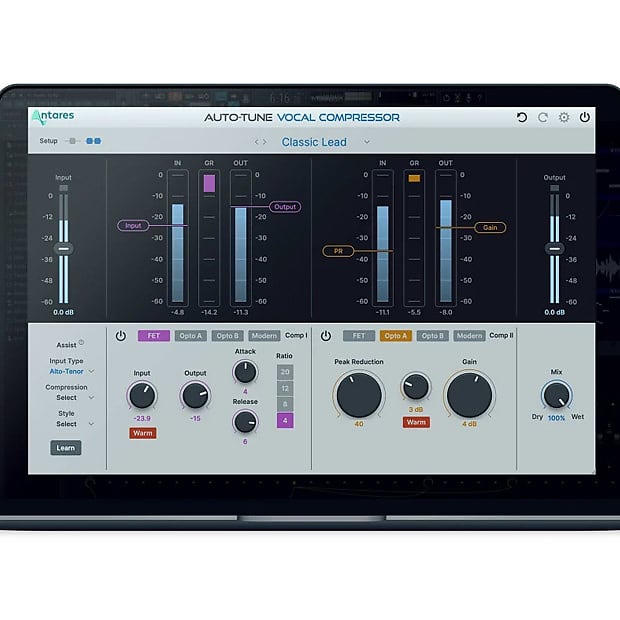Select ratio 4 for Comp I

pos(285,421)
